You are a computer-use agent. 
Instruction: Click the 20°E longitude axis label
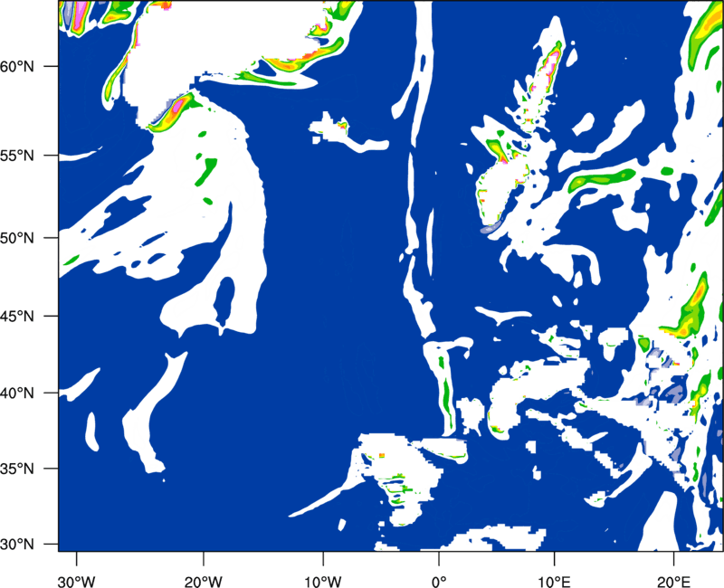tap(673, 582)
